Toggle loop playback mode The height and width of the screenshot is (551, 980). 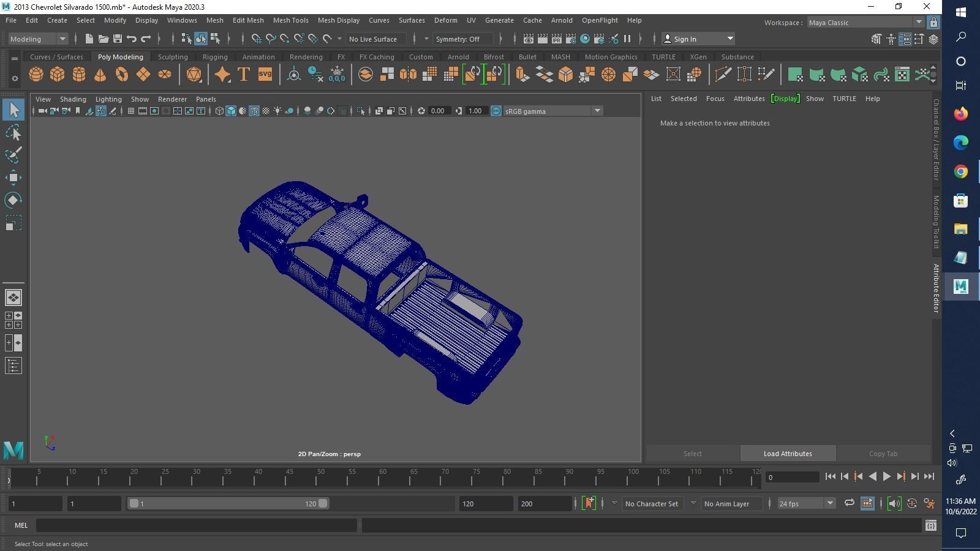pos(849,503)
